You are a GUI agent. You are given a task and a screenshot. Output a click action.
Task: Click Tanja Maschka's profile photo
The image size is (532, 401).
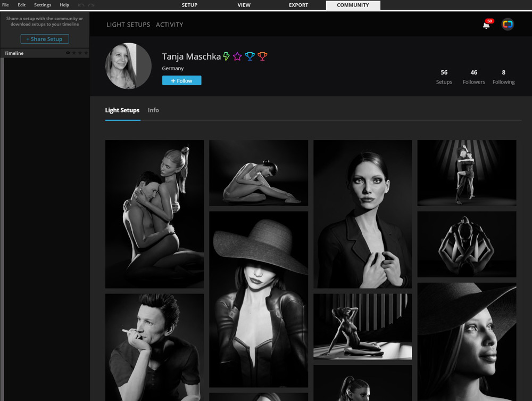(x=128, y=66)
